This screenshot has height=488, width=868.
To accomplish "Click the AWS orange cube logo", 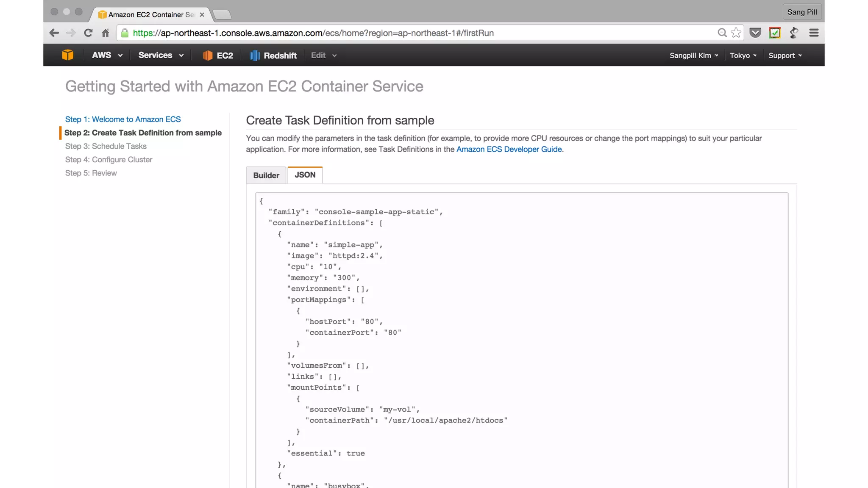I will 67,55.
